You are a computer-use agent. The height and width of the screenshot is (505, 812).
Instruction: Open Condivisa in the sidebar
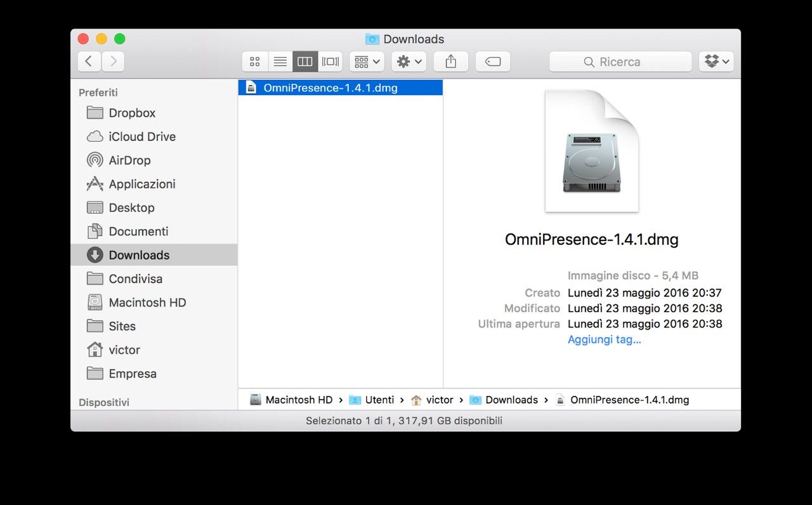(x=154, y=279)
